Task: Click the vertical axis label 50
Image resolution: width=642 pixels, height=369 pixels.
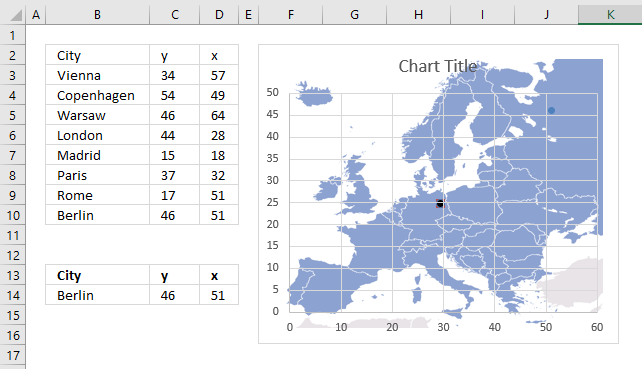Action: click(x=273, y=92)
